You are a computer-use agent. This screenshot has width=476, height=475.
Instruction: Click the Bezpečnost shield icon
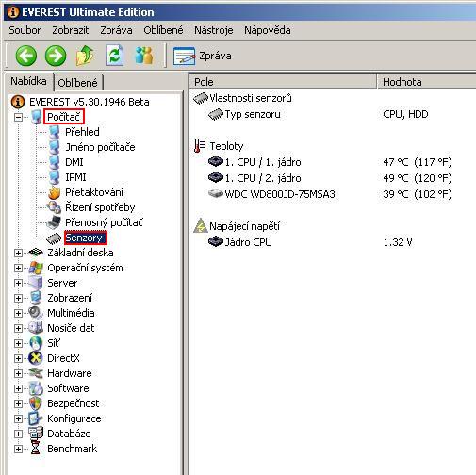point(36,403)
